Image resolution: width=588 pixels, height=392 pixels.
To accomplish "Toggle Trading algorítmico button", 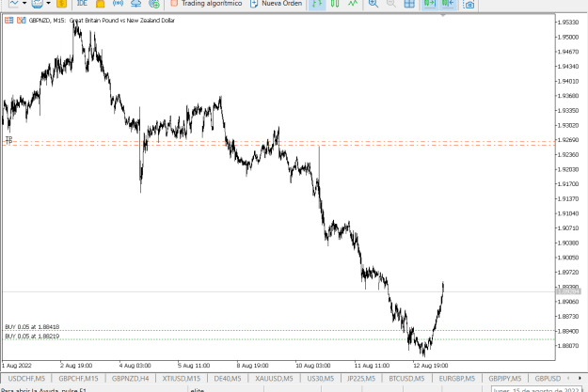I will coord(206,4).
